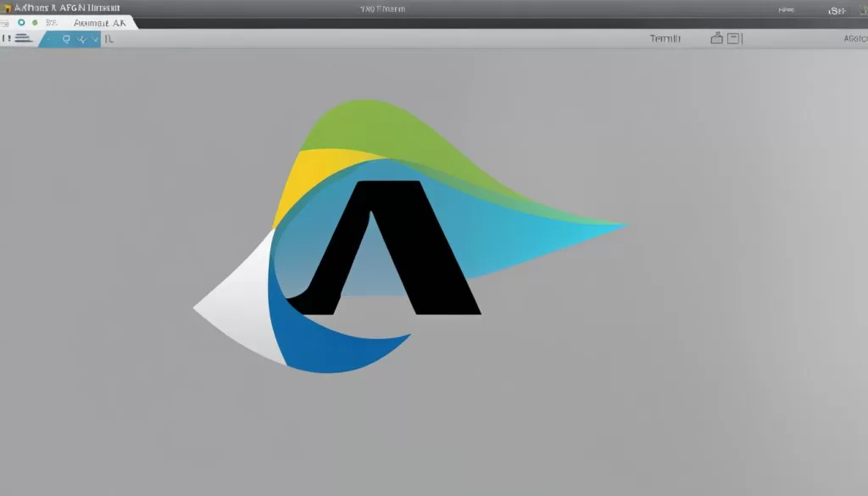Select the checkmark confirm icon

(81, 38)
